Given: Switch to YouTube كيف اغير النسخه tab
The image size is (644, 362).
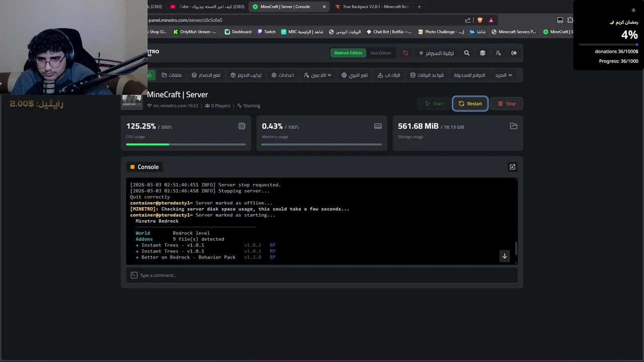Looking at the screenshot, I should coord(207,7).
